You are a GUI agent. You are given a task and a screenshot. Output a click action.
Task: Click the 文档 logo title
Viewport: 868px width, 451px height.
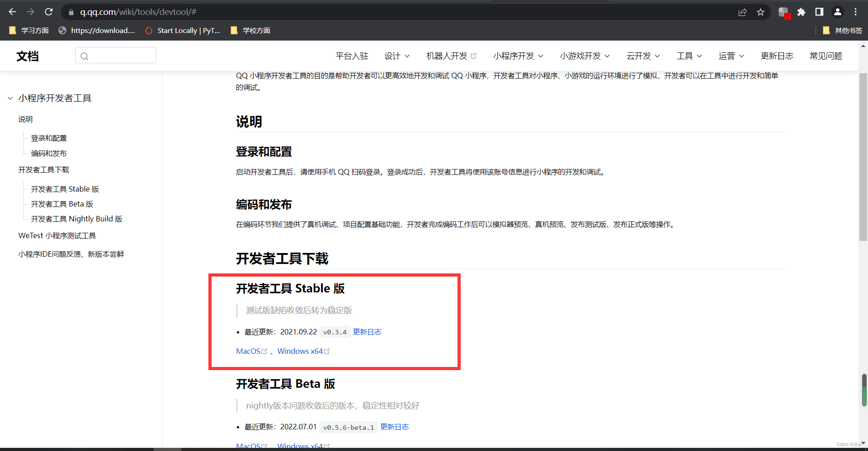28,56
